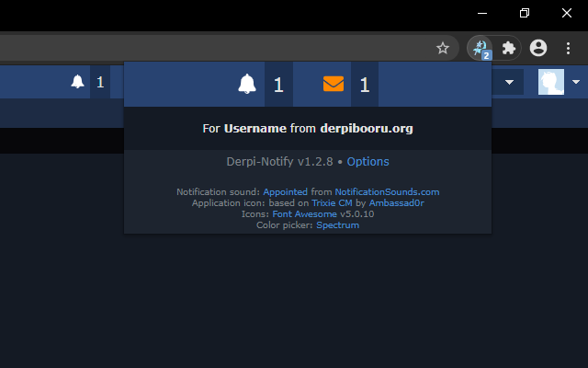Open the Appointed notification sound link
The image size is (588, 368).
(285, 192)
